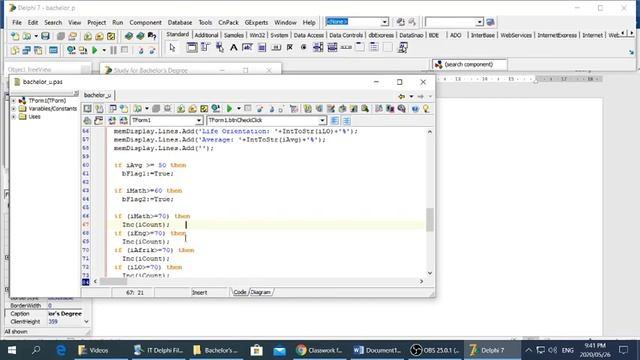This screenshot has height=360, width=640.
Task: Select the ComboBox component in palette
Action: pyautogui.click(x=332, y=48)
